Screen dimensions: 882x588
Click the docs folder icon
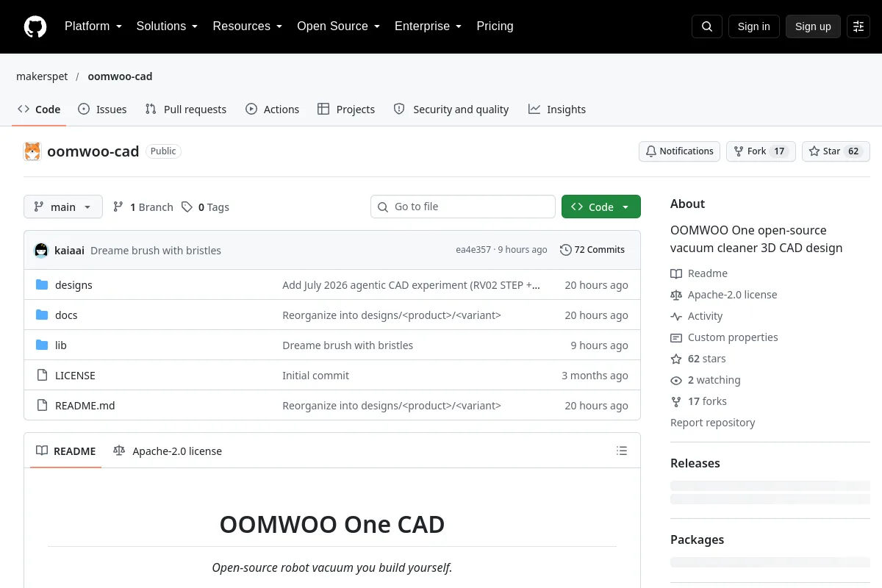point(42,315)
